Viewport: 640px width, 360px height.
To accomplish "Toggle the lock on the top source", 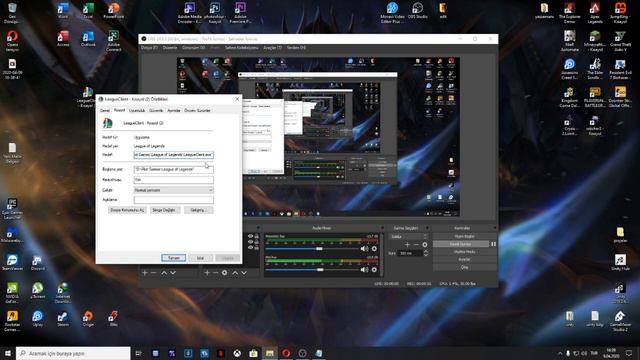I will pyautogui.click(x=257, y=236).
